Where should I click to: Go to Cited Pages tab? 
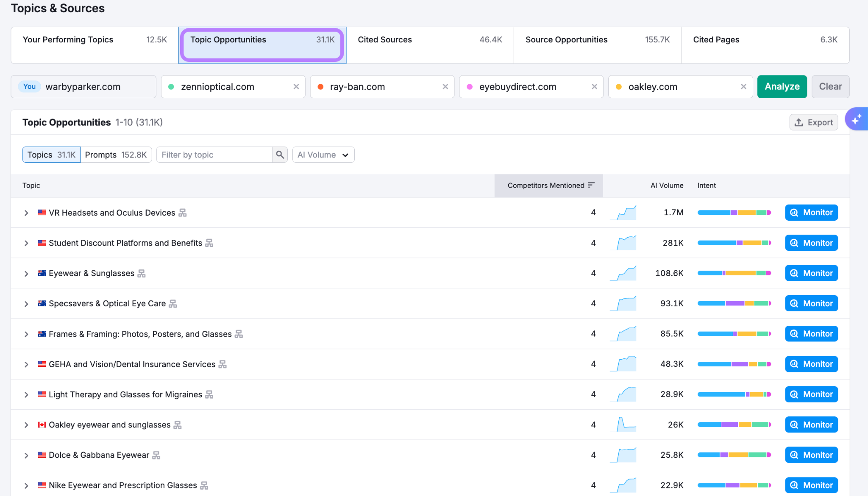pyautogui.click(x=765, y=45)
